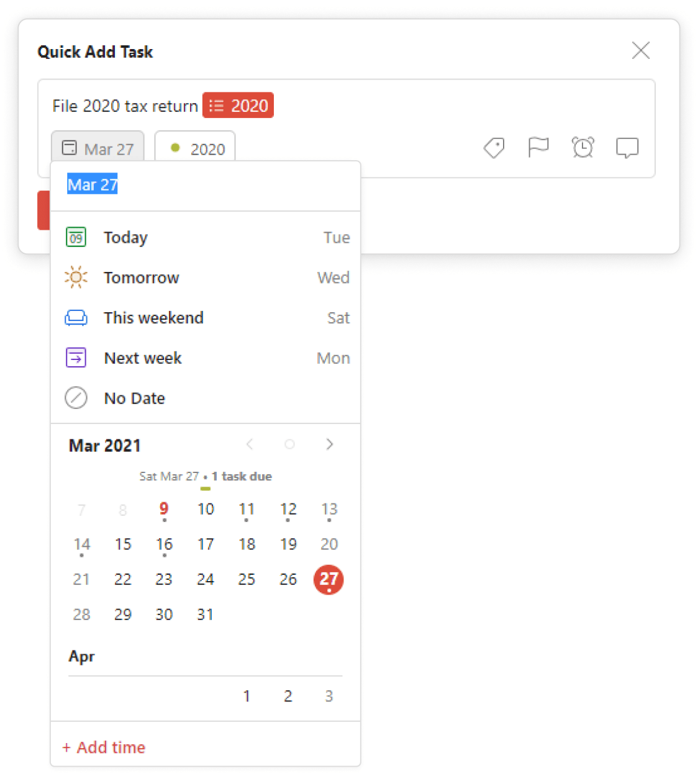Screen dimensions: 698x784
Task: Open the label tag icon
Action: point(494,148)
